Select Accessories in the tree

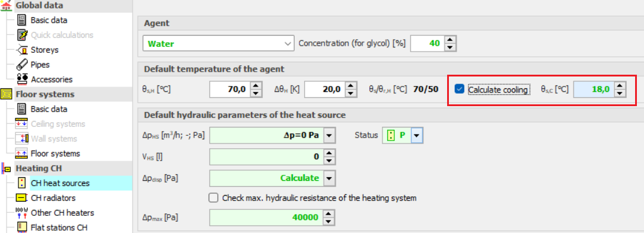click(x=52, y=79)
